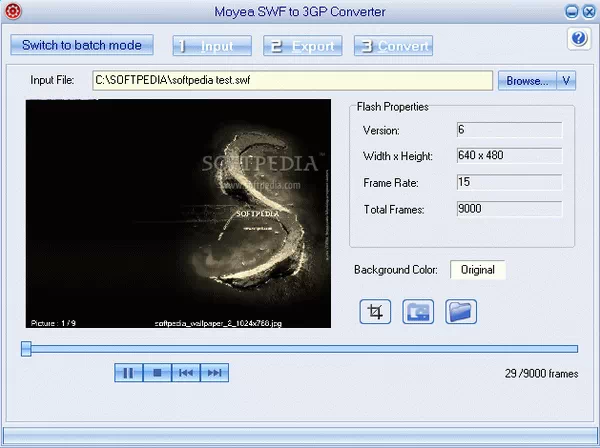
Task: Click the red Moyea logo icon
Action: tap(13, 11)
